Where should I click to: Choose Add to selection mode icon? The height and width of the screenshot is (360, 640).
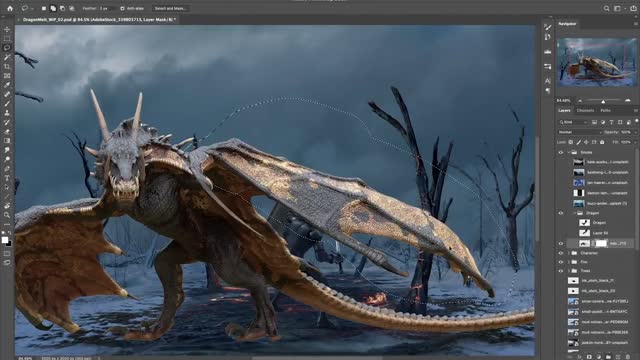pos(53,8)
